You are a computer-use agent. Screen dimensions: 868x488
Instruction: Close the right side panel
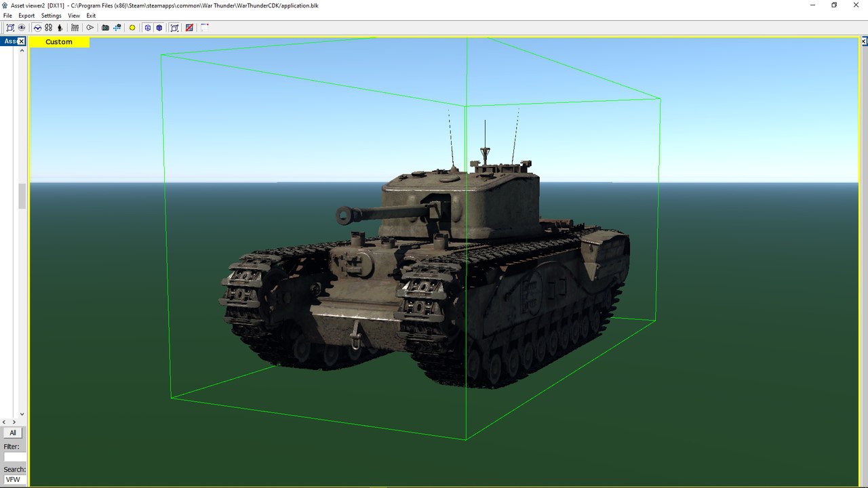pos(864,41)
